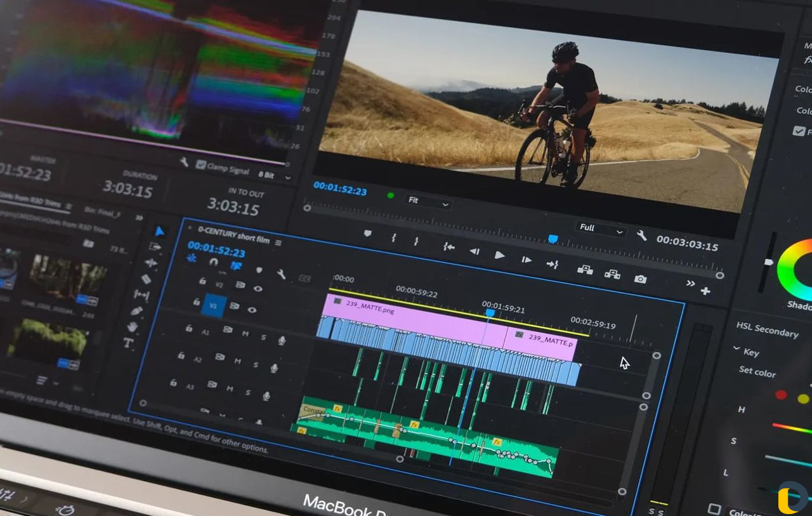
Task: Open the Button Editor plus icon
Action: point(705,291)
